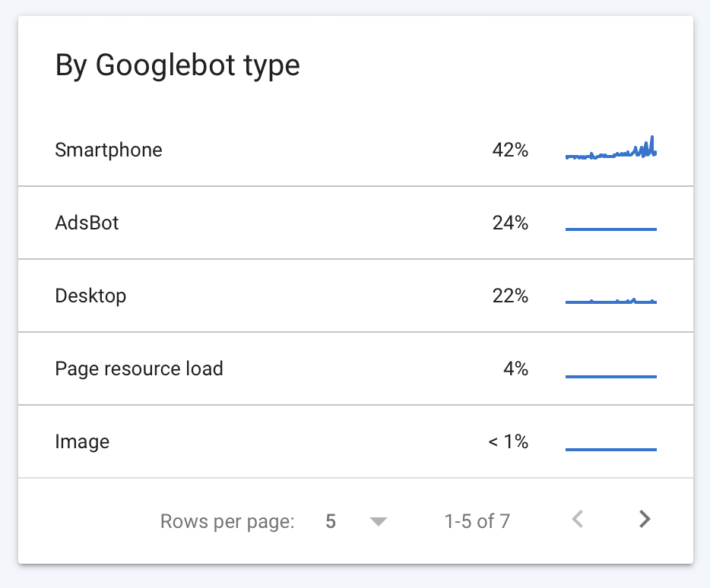Open the Smartphone crawl sparkline chart
The height and width of the screenshot is (588, 710).
611,148
